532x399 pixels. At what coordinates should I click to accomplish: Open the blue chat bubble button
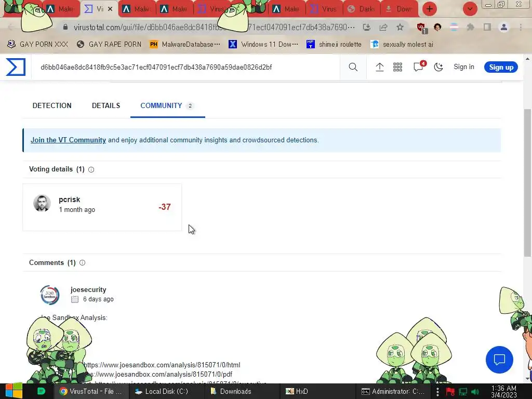499,360
